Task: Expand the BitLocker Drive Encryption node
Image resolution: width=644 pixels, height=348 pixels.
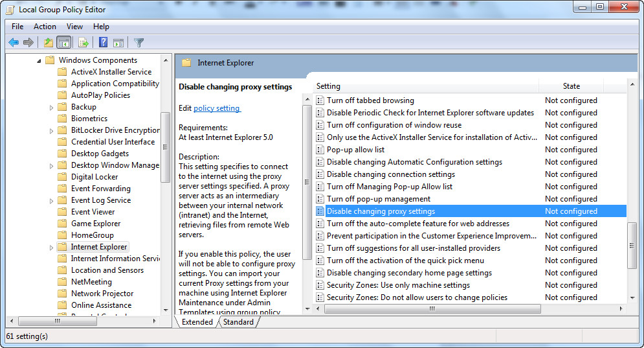Action: 51,131
